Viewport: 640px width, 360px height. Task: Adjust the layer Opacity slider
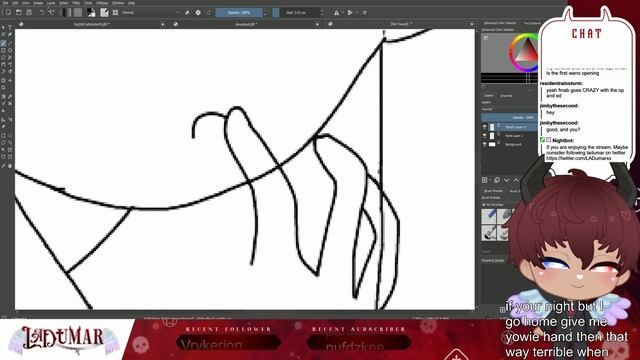coord(510,118)
